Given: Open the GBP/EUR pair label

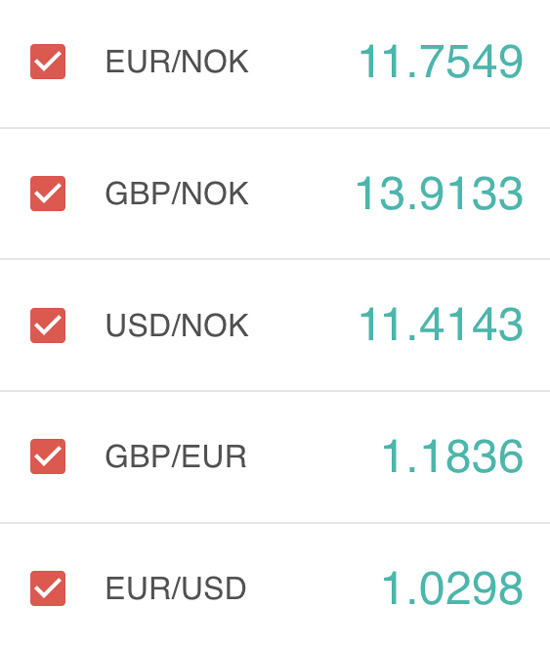Looking at the screenshot, I should click(x=176, y=456).
